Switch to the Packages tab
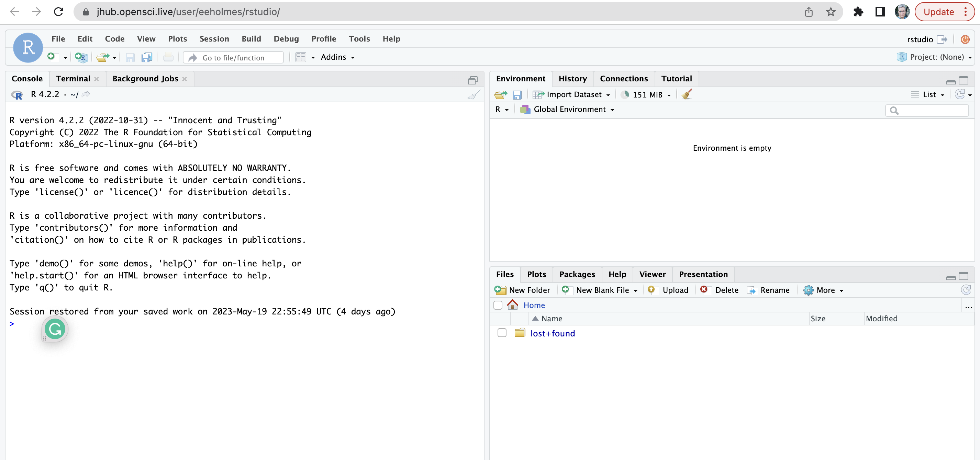Image resolution: width=980 pixels, height=460 pixels. [577, 274]
